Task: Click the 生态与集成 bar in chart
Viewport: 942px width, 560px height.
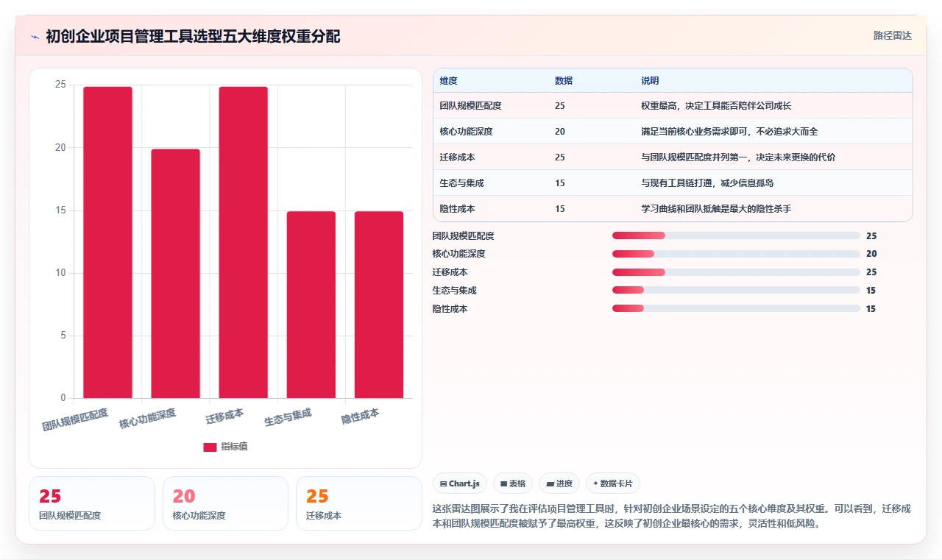Action: pyautogui.click(x=311, y=305)
